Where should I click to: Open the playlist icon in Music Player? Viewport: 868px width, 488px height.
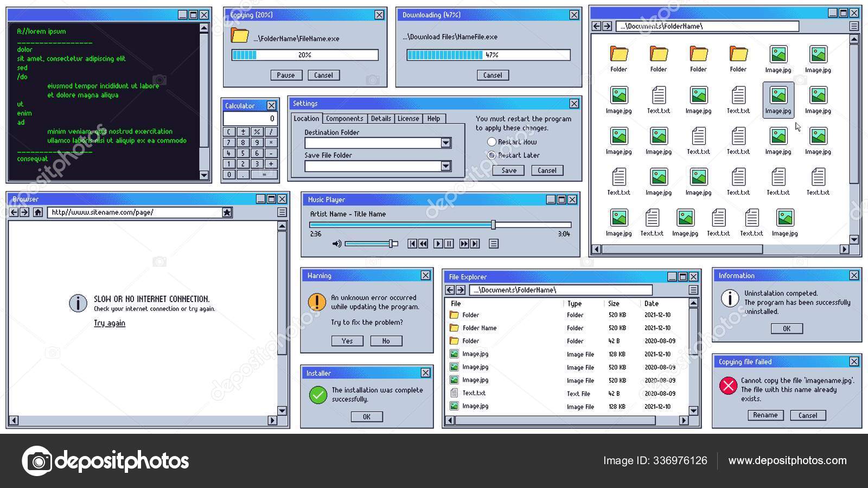[494, 244]
